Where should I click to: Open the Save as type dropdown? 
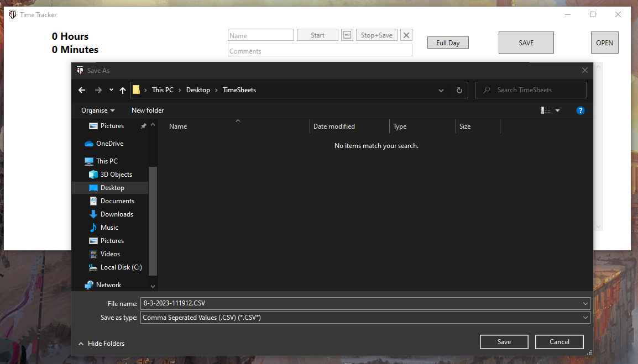[x=585, y=318]
